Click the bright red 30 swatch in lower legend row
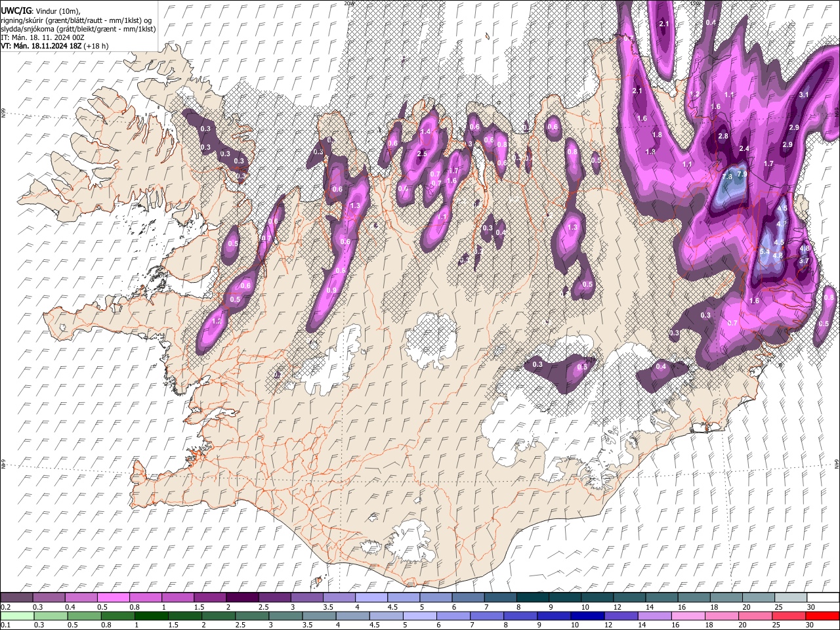The height and width of the screenshot is (630, 840). click(823, 616)
